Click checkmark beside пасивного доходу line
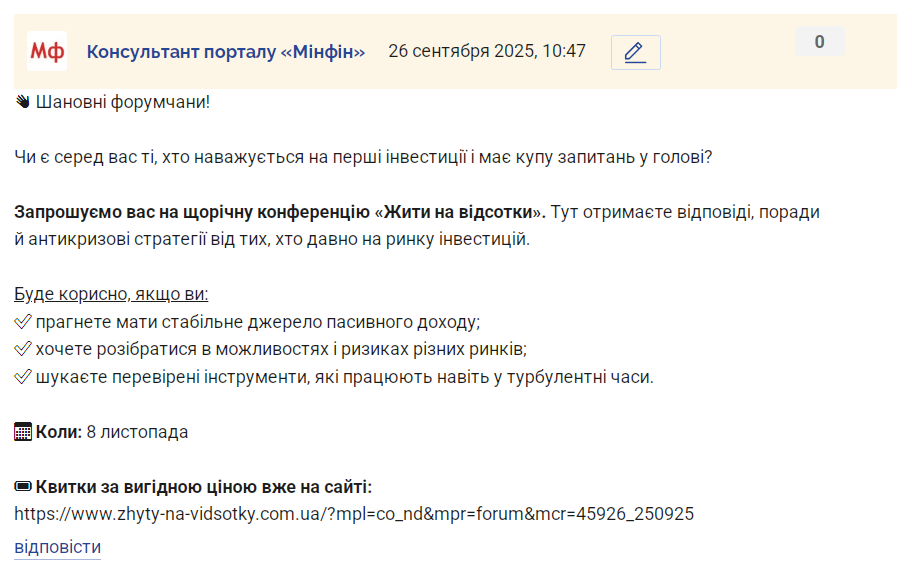Viewport: 912px width, 572px height. 23,321
